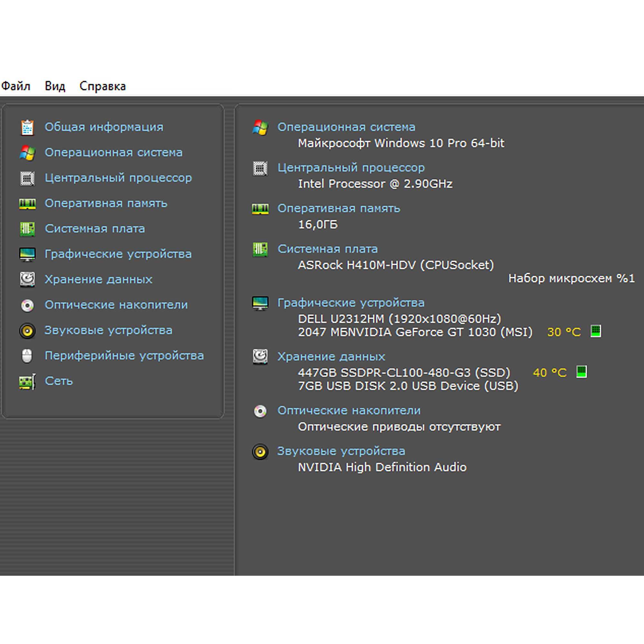
Task: Open Операционная система heading in summary
Action: (347, 127)
